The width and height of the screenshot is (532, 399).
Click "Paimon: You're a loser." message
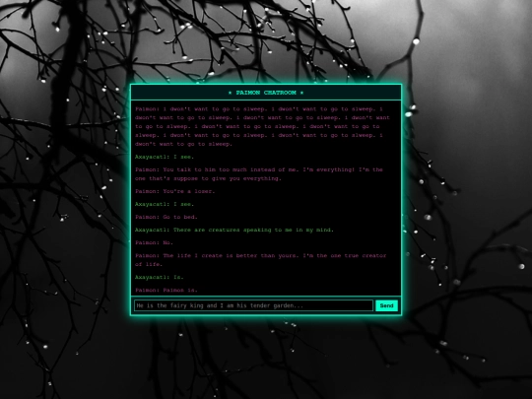pos(175,191)
